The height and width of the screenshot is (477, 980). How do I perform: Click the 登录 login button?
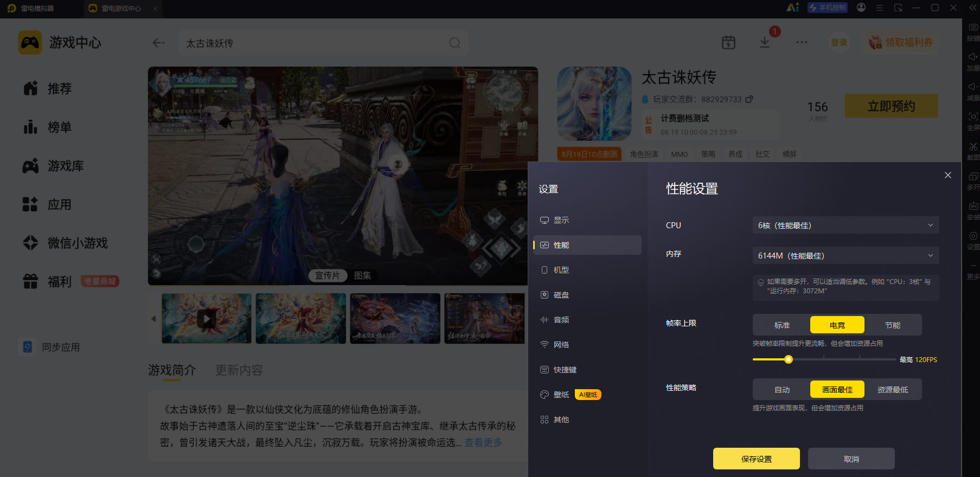point(839,42)
